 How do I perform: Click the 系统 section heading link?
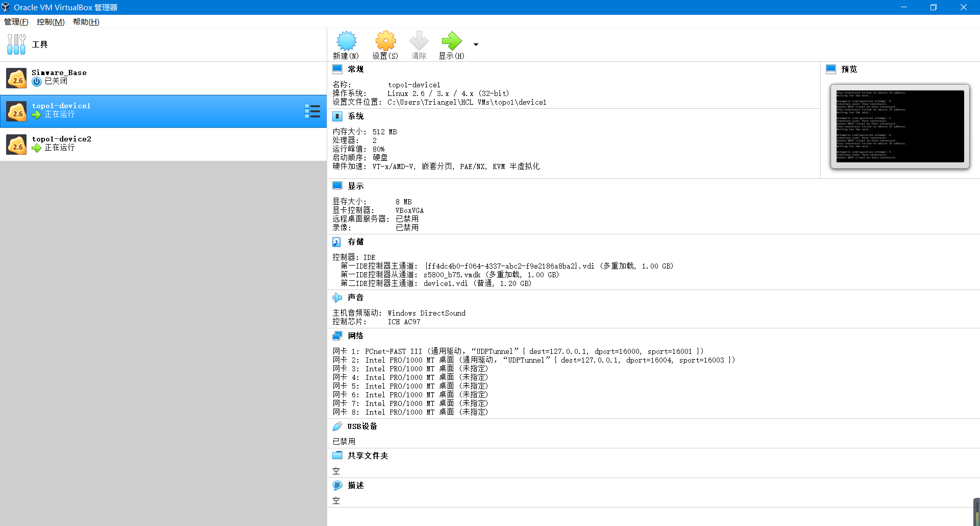tap(356, 116)
